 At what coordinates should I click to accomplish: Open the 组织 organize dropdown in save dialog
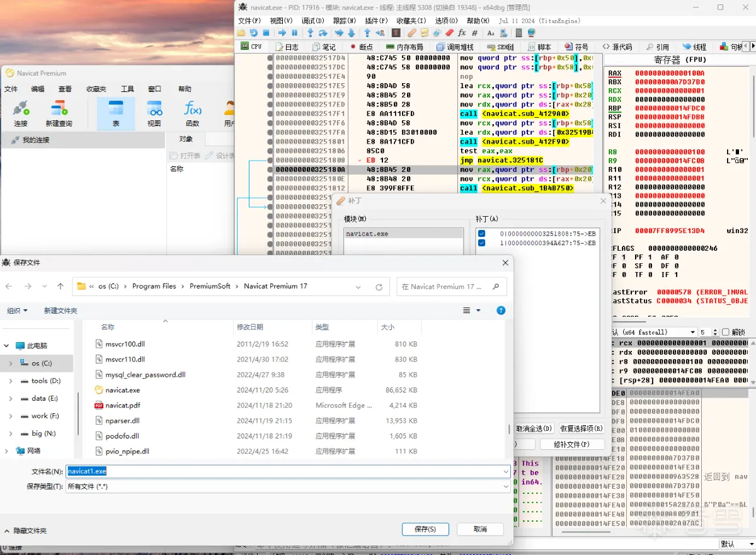pos(17,311)
